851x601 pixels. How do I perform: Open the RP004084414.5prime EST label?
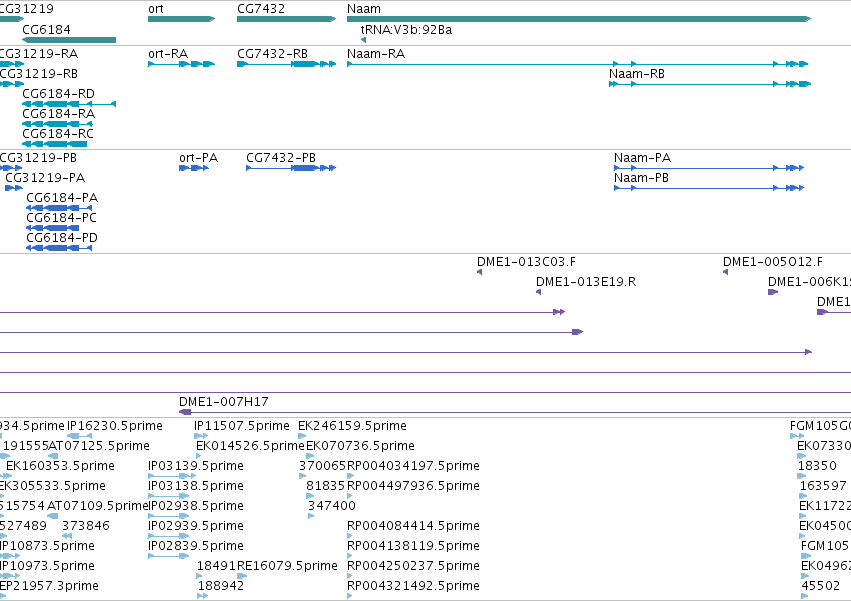413,527
